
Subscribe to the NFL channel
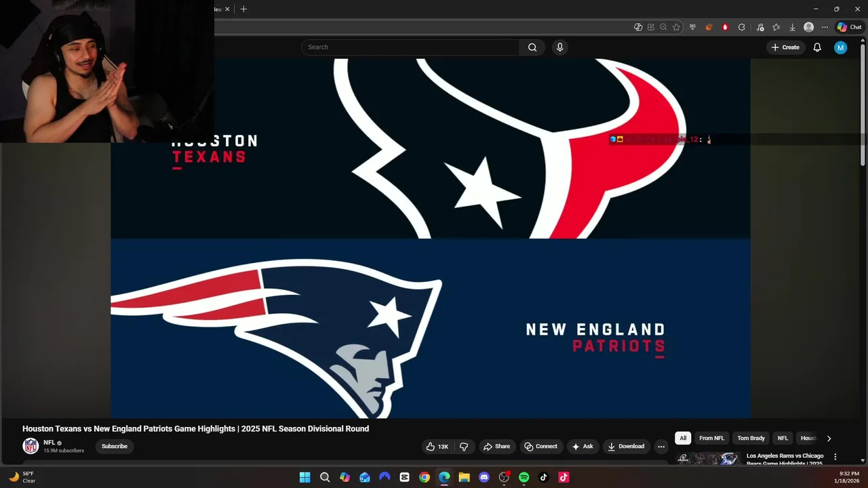[x=115, y=446]
